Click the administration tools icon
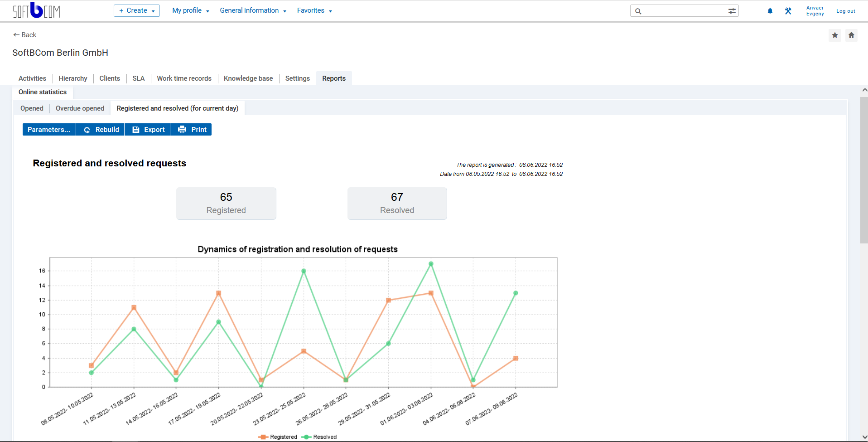Image resolution: width=868 pixels, height=442 pixels. (x=788, y=10)
